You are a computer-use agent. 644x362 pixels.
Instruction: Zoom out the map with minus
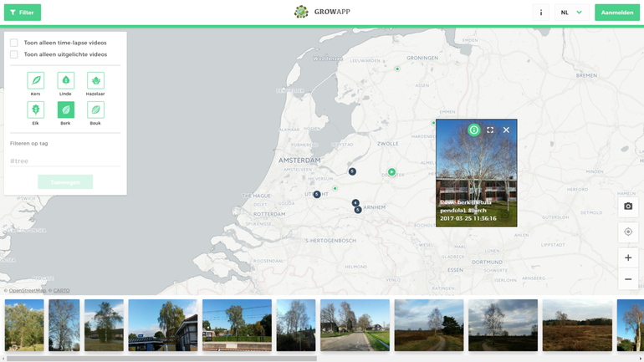[628, 279]
